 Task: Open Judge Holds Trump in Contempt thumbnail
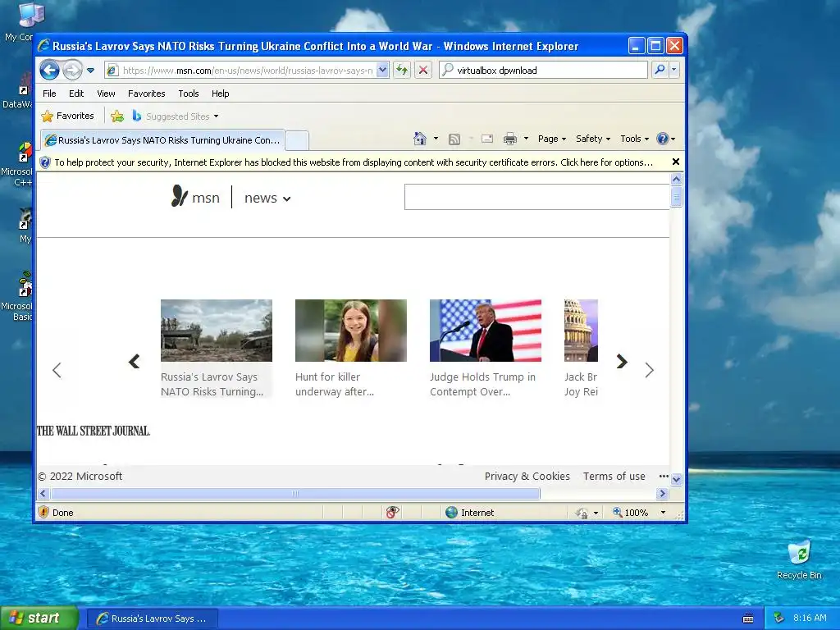486,331
